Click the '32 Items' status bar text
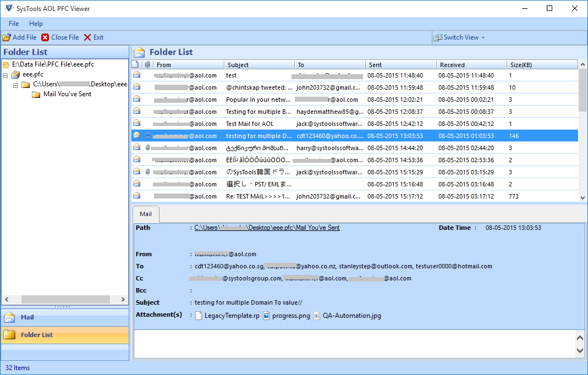 (x=18, y=368)
